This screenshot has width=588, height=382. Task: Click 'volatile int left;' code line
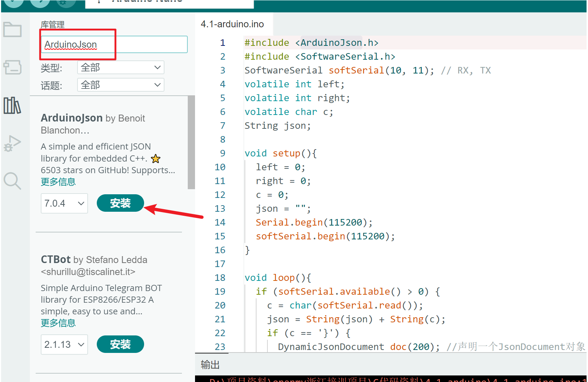(294, 84)
